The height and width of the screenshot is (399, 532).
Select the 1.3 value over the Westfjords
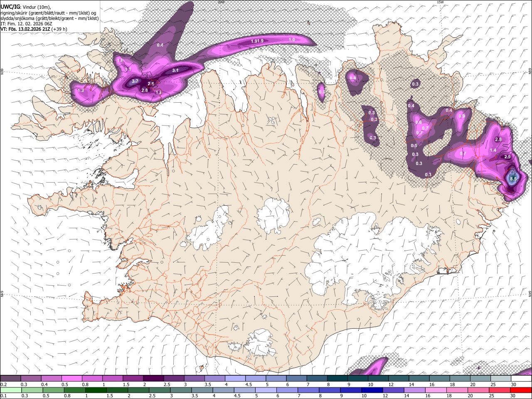(x=81, y=90)
